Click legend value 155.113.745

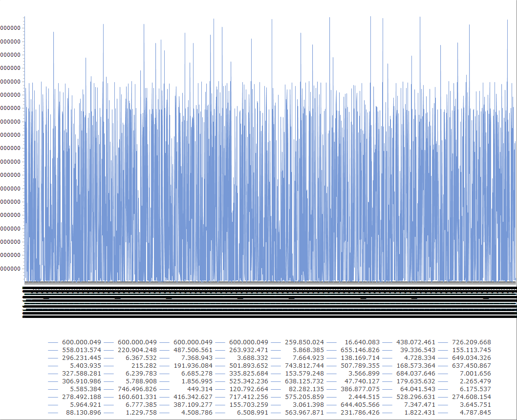(x=472, y=350)
